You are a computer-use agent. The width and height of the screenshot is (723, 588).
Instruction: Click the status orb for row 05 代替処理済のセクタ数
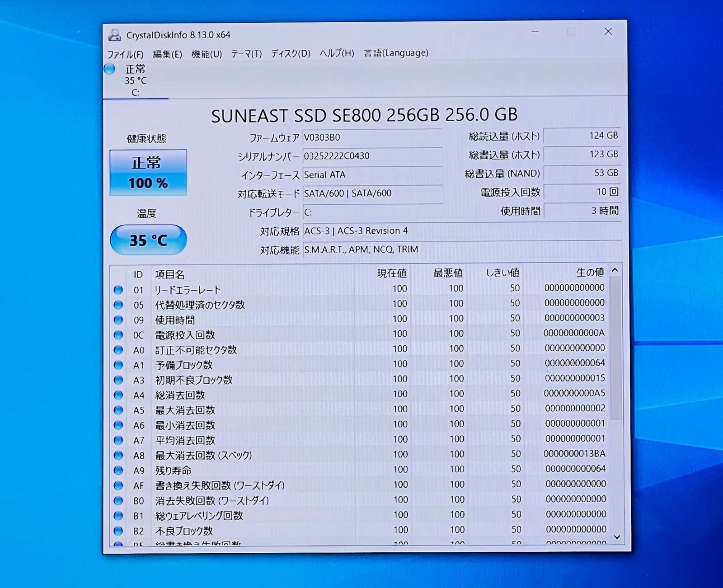pyautogui.click(x=118, y=305)
